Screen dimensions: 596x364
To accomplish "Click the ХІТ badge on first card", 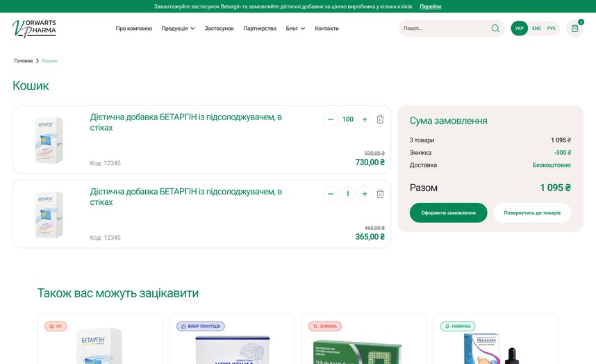I will [56, 326].
